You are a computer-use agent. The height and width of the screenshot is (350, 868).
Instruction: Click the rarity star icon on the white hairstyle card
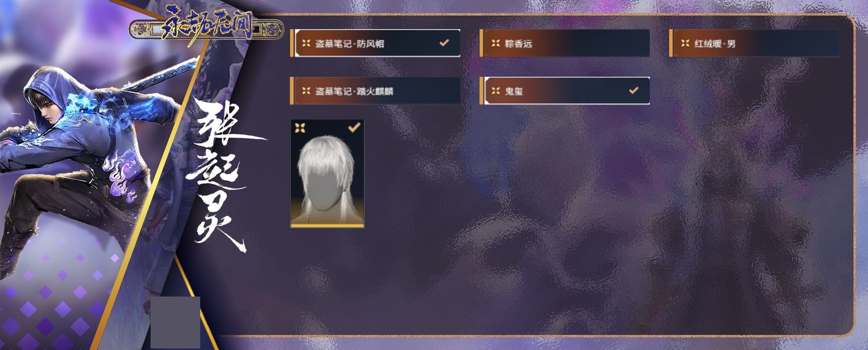[x=300, y=128]
